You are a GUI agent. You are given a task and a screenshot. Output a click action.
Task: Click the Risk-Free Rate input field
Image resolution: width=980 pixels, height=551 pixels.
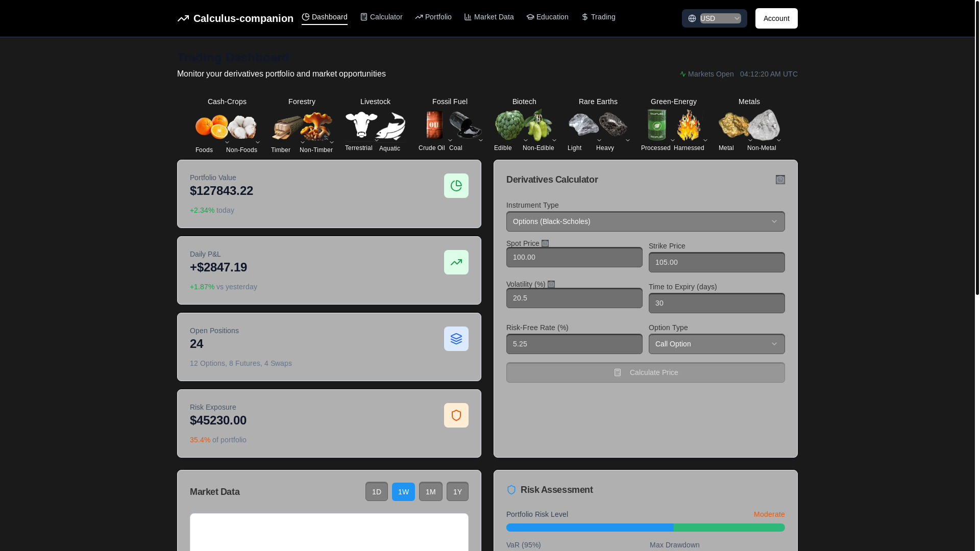pyautogui.click(x=574, y=344)
